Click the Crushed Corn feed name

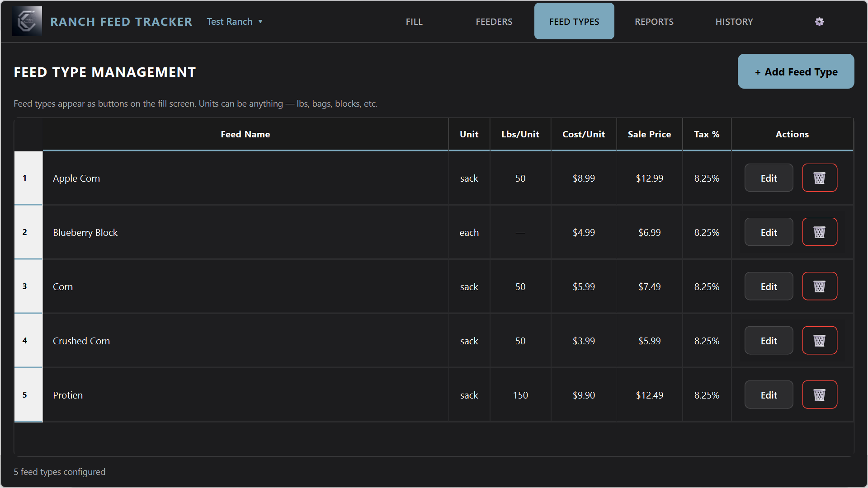tap(81, 341)
